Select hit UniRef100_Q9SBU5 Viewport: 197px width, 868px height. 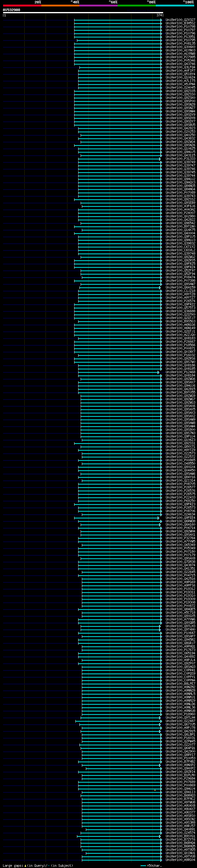click(180, 125)
